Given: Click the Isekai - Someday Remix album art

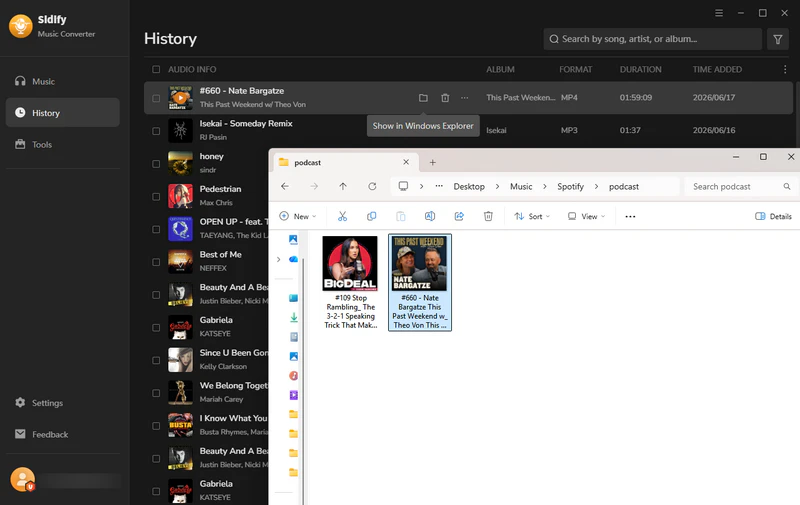Looking at the screenshot, I should (181, 131).
